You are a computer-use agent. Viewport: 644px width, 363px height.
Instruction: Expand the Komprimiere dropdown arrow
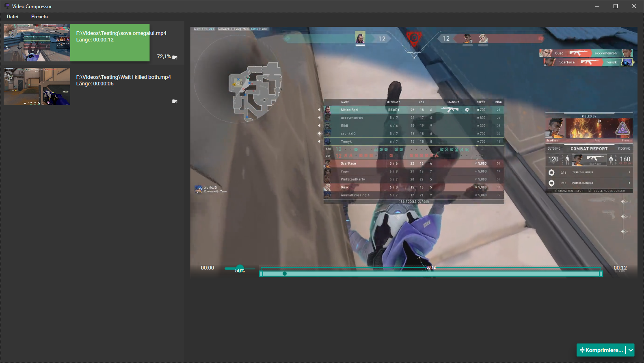(x=631, y=350)
